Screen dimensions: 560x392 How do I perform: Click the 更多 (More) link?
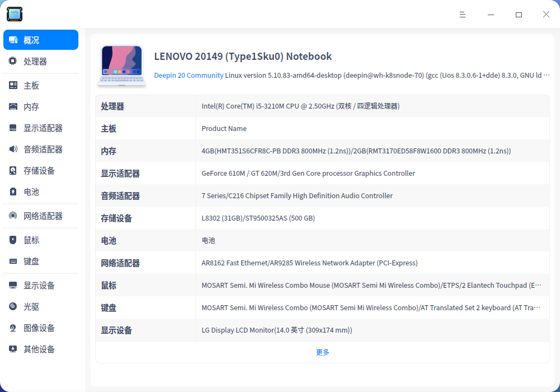point(322,352)
